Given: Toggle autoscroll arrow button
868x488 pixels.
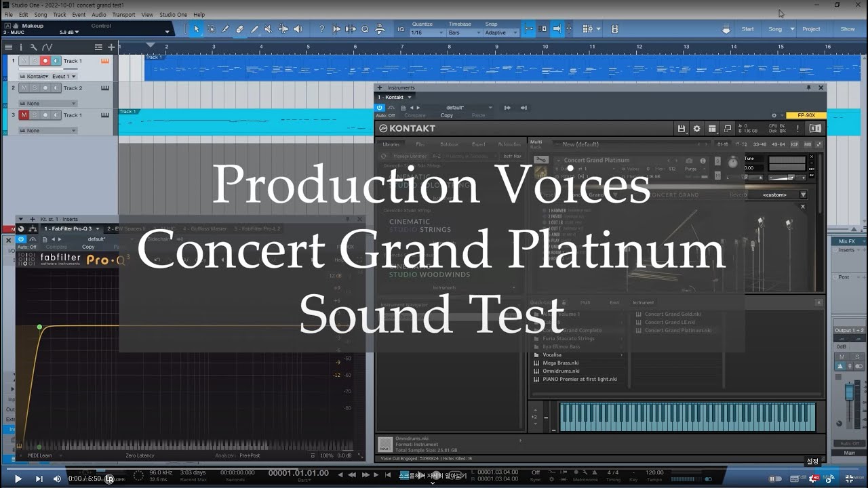Looking at the screenshot, I should [x=557, y=29].
